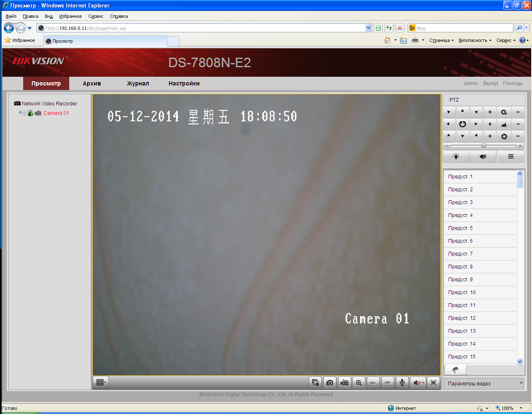Move the PTZ camera diagonally up-right
Viewport: 532px width, 414px height.
476,112
